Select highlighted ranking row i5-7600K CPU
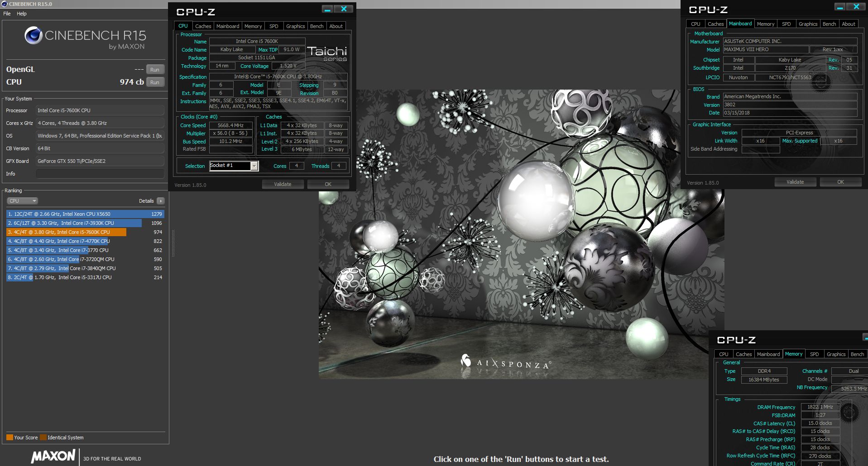This screenshot has width=868, height=466. click(85, 232)
